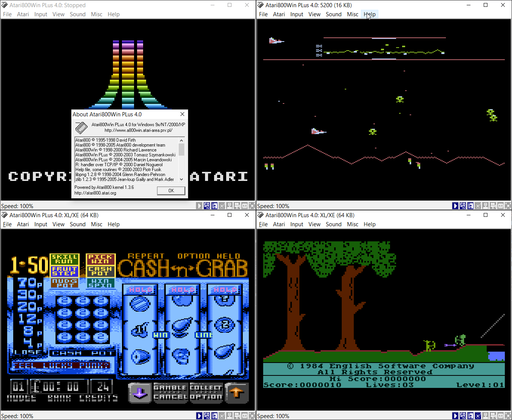The height and width of the screenshot is (420, 512).
Task: Open Input menu in Cash 'n' Grab window
Action: 41,224
